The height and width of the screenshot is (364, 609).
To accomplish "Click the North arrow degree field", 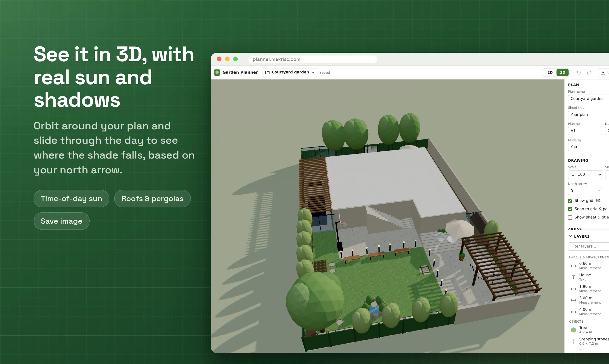I will click(585, 191).
